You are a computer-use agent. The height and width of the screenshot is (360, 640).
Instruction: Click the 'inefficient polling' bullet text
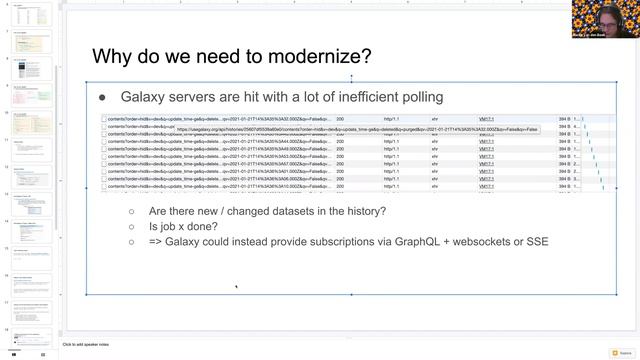click(x=282, y=97)
